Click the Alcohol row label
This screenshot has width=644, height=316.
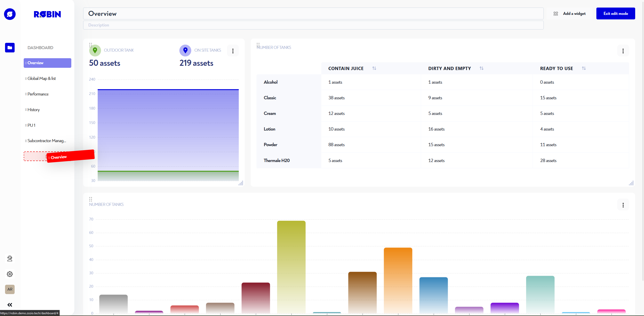pyautogui.click(x=271, y=82)
